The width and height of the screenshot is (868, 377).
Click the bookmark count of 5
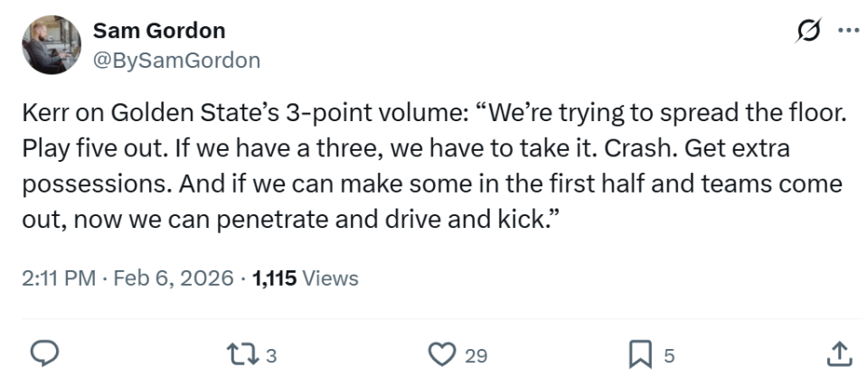(669, 355)
